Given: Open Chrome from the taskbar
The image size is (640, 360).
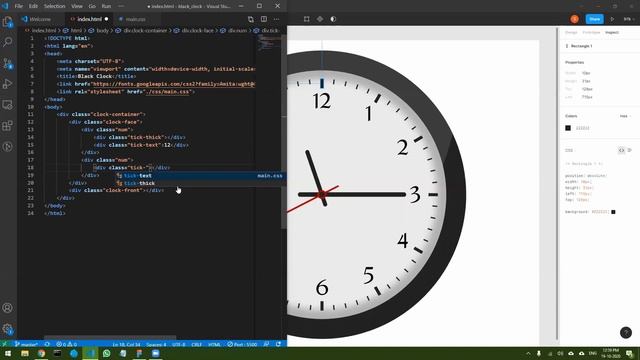Looking at the screenshot, I should tap(41, 353).
